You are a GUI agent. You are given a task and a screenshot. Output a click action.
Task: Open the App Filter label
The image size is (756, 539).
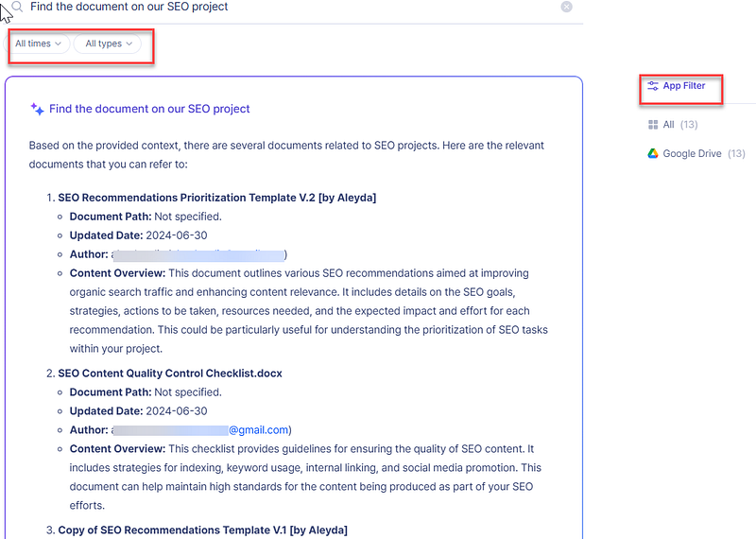683,85
